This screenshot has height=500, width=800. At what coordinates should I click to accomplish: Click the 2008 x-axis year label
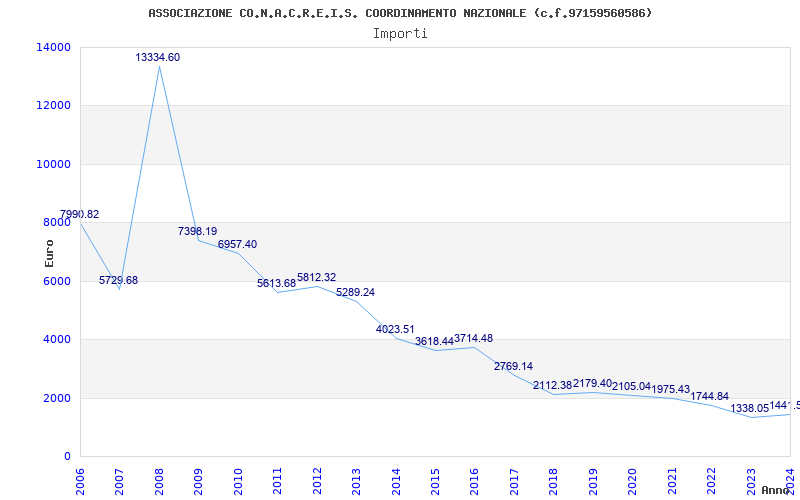click(159, 481)
